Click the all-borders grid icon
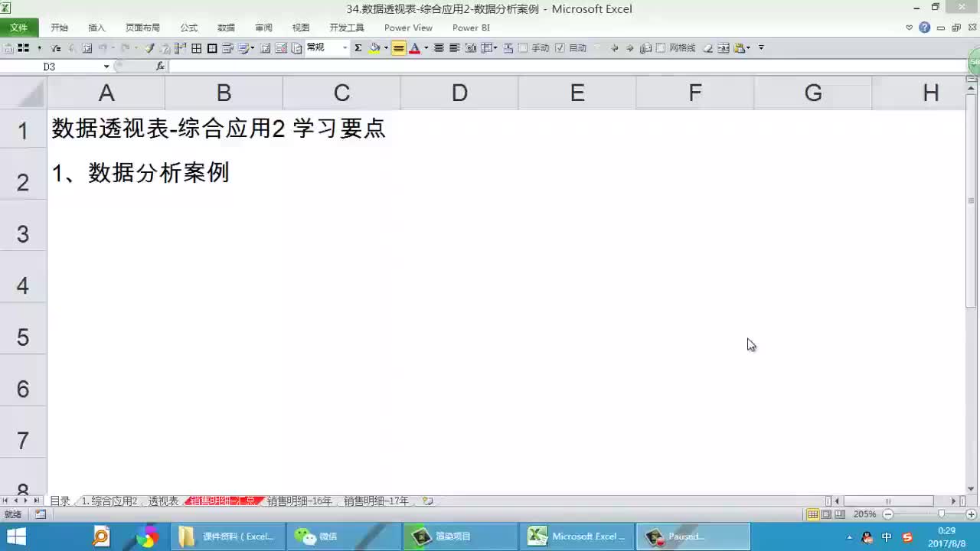980x551 pixels. (197, 48)
